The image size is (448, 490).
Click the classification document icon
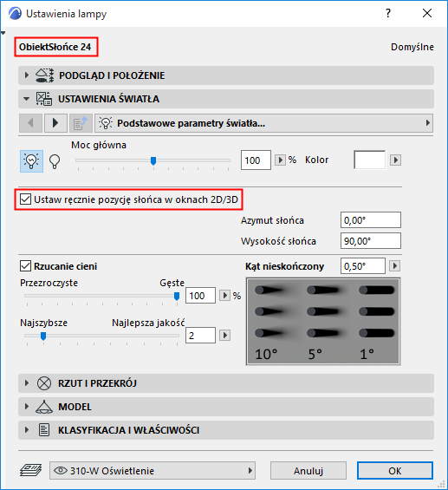click(44, 430)
